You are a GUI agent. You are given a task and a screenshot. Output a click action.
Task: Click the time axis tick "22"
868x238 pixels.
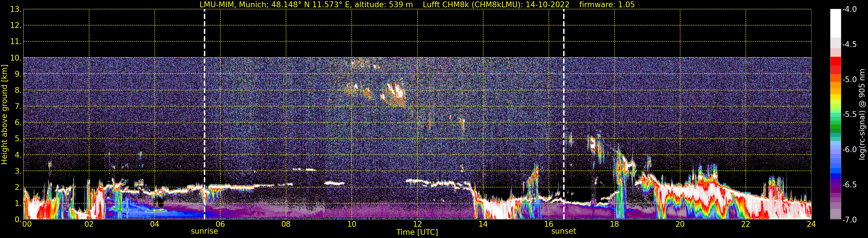pos(746,224)
